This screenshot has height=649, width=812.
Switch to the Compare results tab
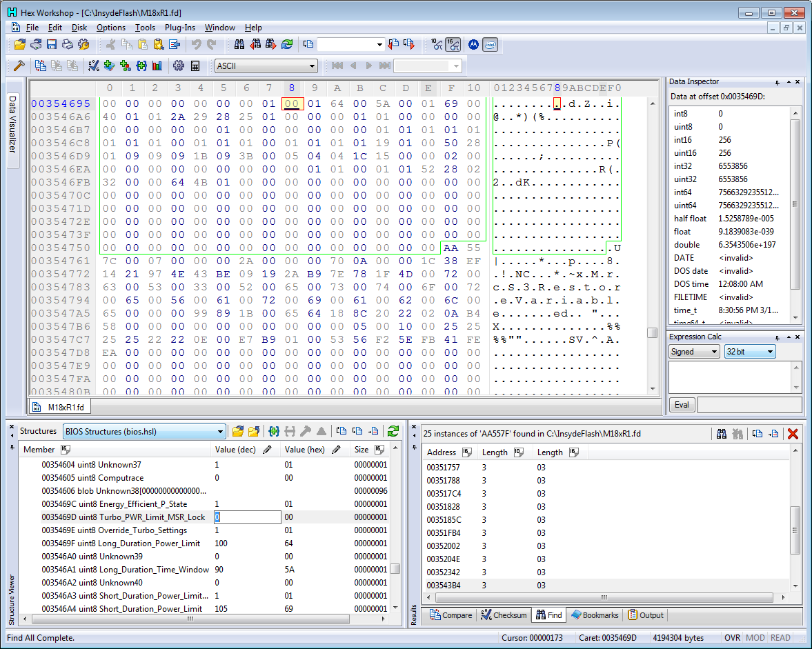[x=451, y=615]
